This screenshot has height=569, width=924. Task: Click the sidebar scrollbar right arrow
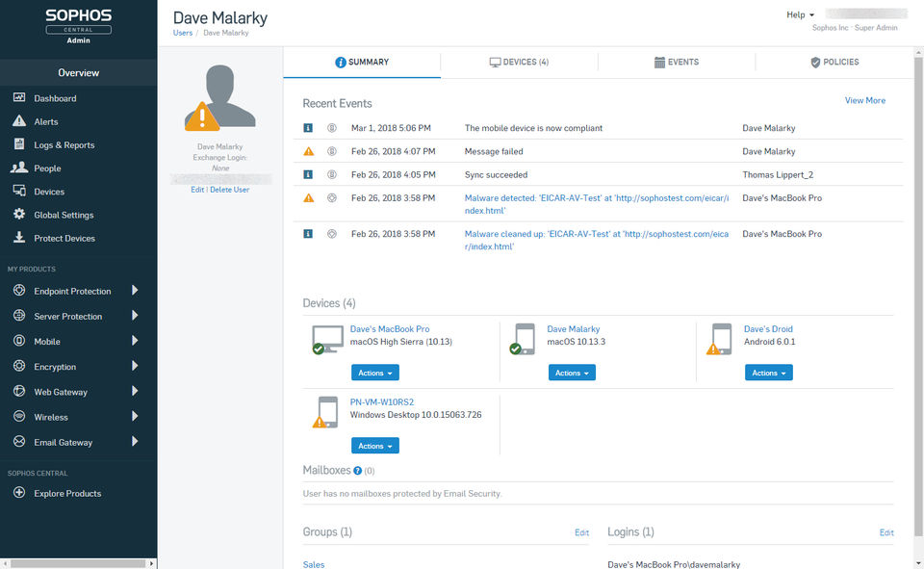152,563
